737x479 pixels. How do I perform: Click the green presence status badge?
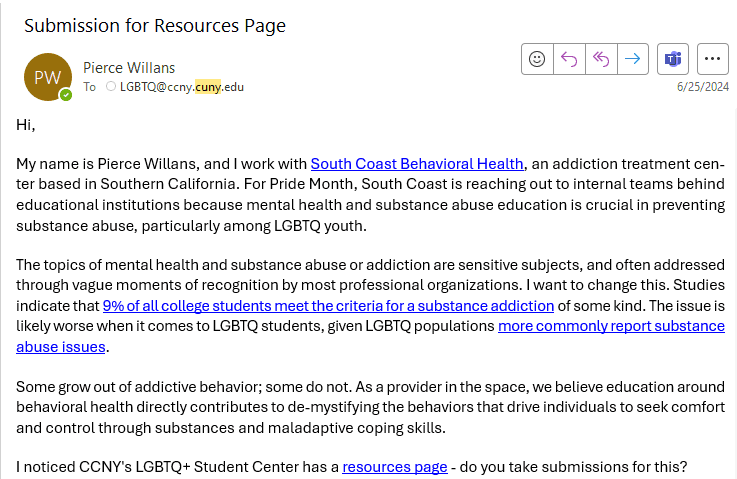coord(66,95)
